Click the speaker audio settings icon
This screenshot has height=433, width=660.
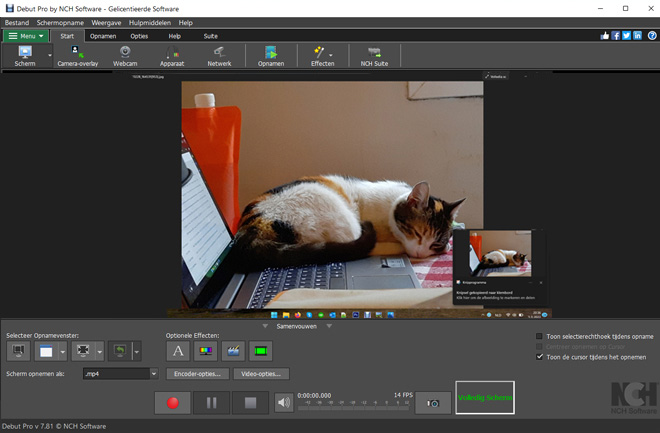[x=284, y=403]
